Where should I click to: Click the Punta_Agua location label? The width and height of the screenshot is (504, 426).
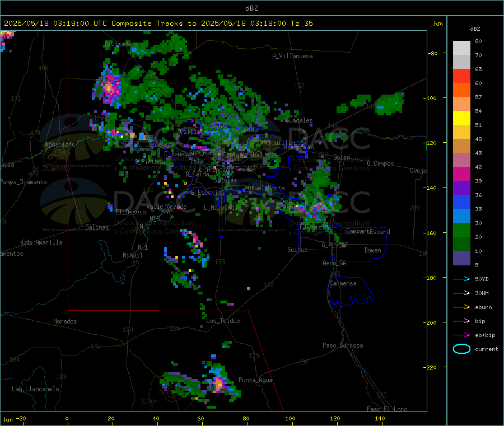coord(255,380)
